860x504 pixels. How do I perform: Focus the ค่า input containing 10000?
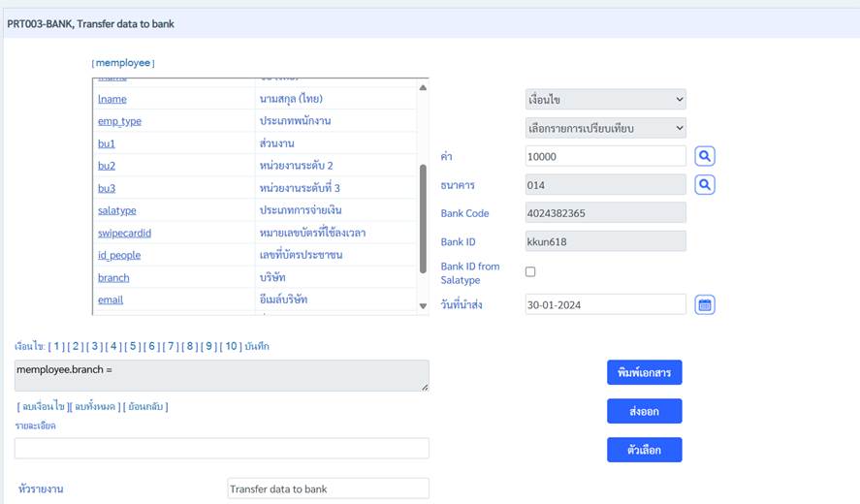pyautogui.click(x=606, y=156)
